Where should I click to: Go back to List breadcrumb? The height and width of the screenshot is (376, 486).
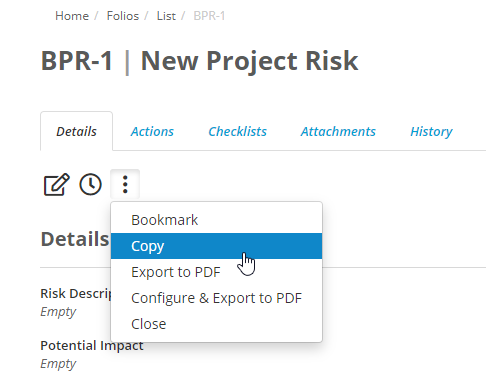166,16
